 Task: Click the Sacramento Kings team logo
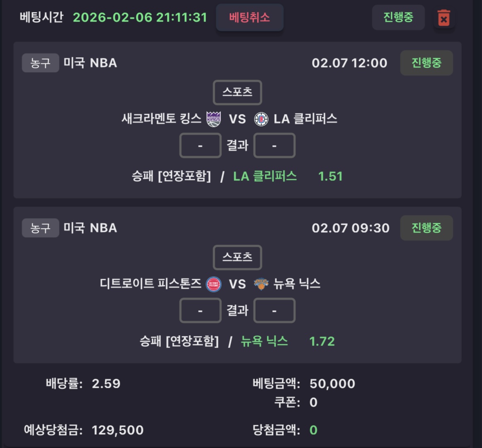[213, 119]
